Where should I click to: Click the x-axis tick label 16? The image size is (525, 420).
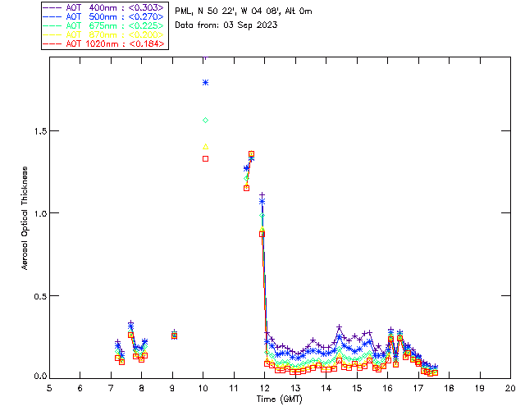[388, 388]
